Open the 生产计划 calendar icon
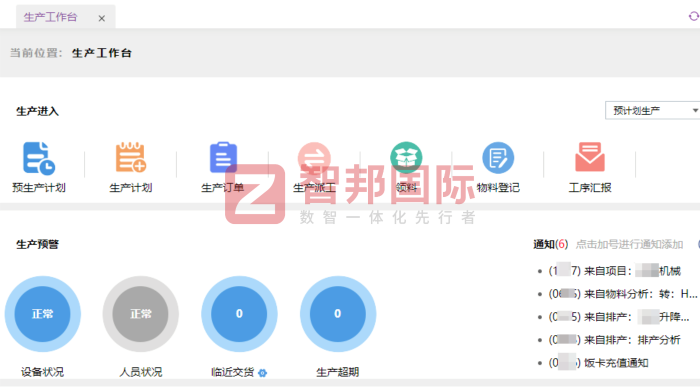The height and width of the screenshot is (390, 700). coord(131,158)
